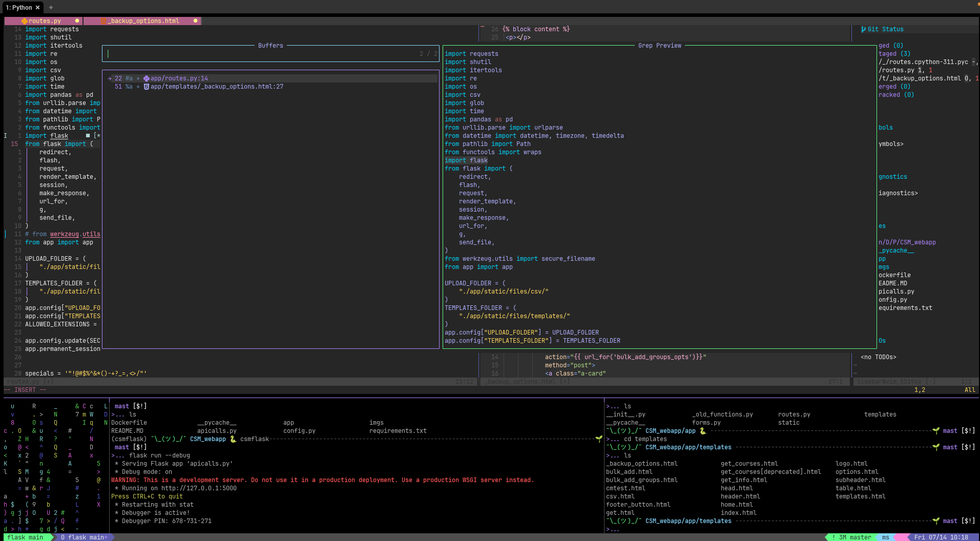Image resolution: width=980 pixels, height=541 pixels.
Task: Expand the Diagnostics sidebar section
Action: pyautogui.click(x=893, y=177)
